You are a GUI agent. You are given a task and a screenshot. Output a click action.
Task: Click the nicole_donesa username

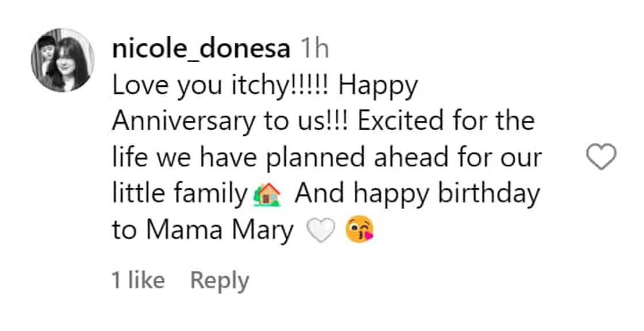pos(201,50)
